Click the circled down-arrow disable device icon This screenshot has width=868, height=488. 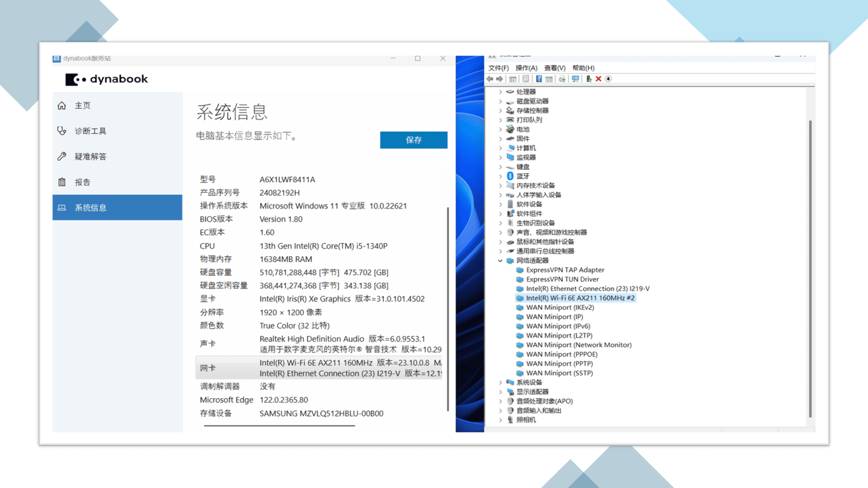click(x=609, y=79)
